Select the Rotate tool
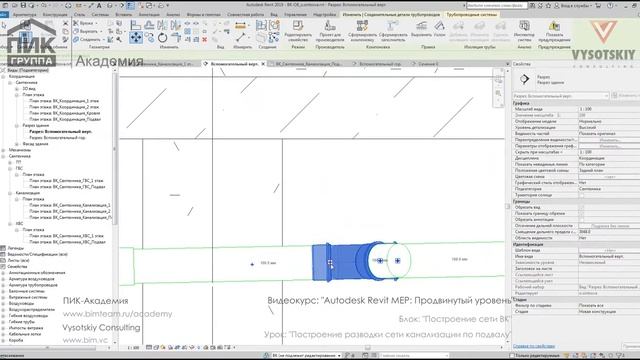 click(162, 38)
